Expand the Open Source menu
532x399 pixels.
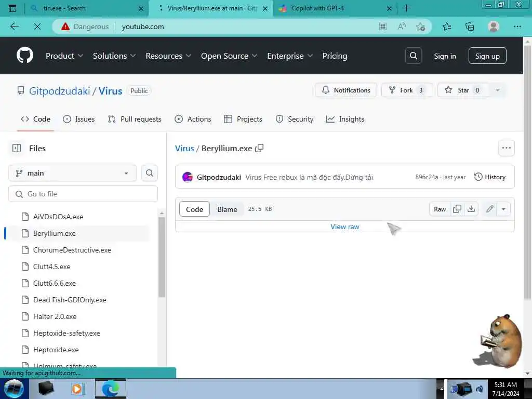tap(229, 56)
